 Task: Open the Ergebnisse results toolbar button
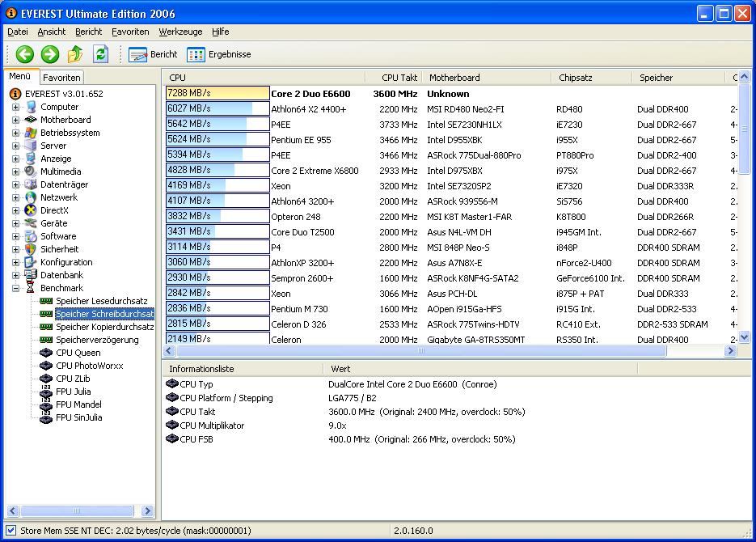[219, 54]
